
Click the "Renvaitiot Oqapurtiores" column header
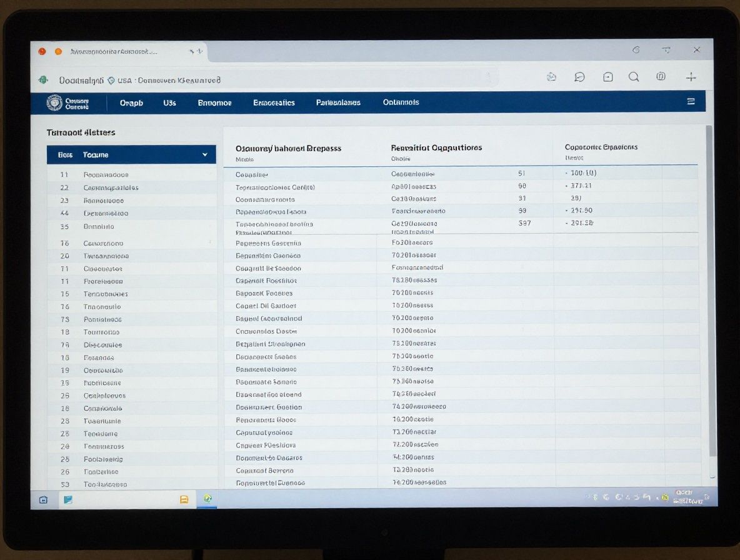pyautogui.click(x=436, y=148)
